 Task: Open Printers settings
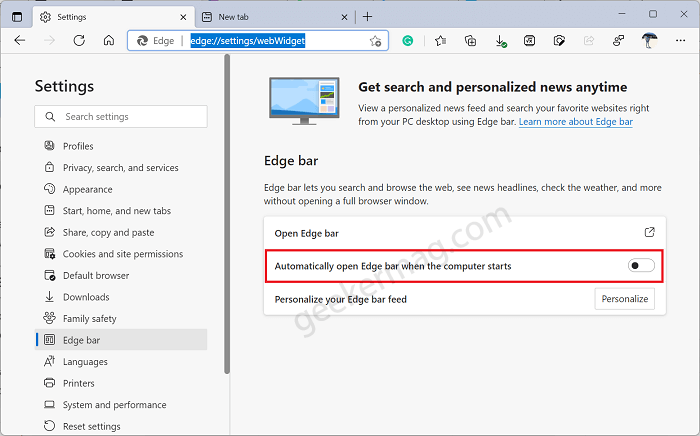pos(121,383)
